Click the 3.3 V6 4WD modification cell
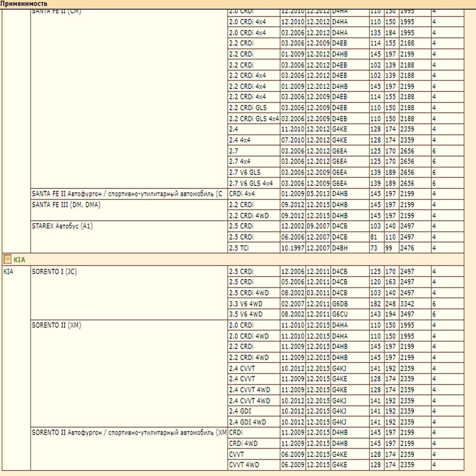Image resolution: width=476 pixels, height=476 pixels. (x=246, y=304)
